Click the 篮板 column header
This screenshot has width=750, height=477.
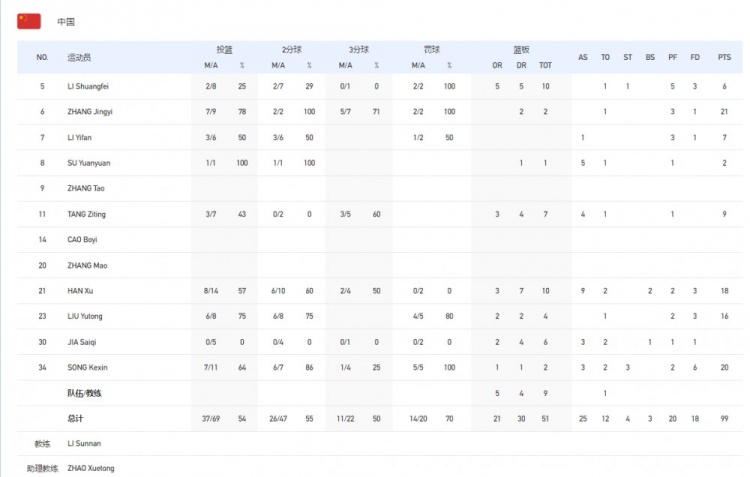click(521, 49)
